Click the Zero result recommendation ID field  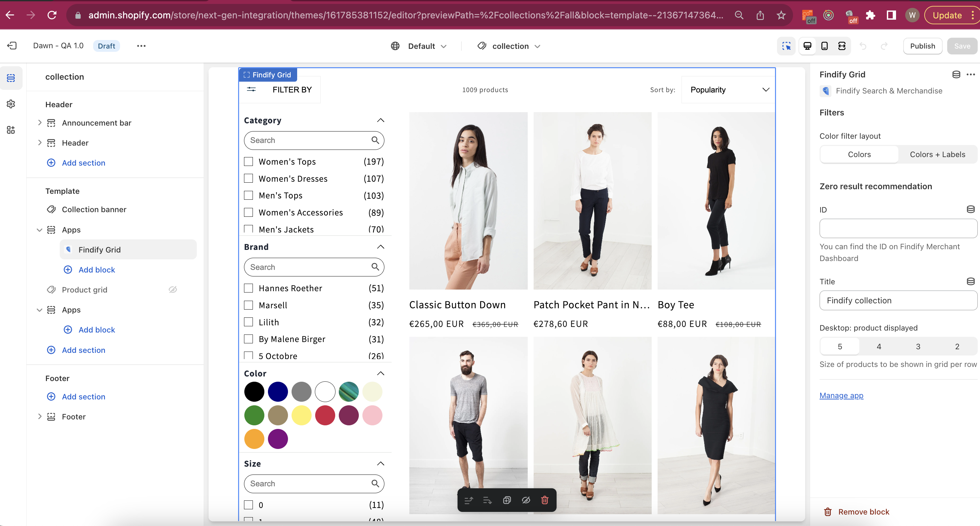pos(898,228)
